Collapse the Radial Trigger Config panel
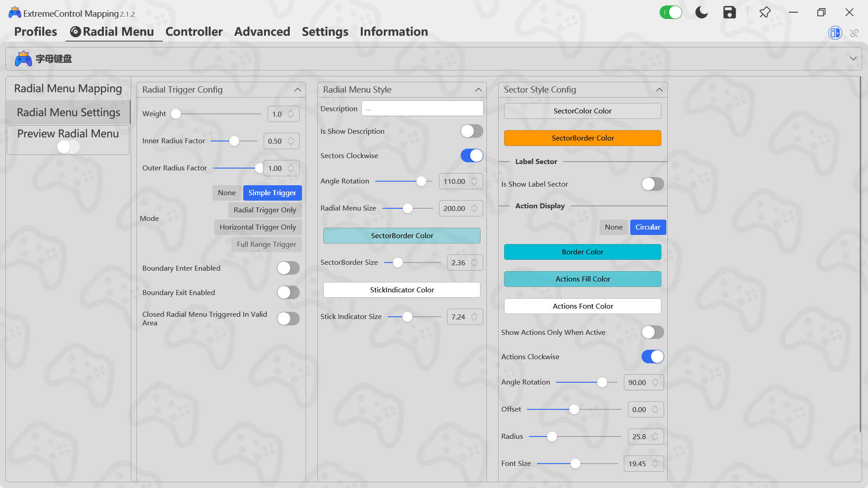 tap(298, 89)
